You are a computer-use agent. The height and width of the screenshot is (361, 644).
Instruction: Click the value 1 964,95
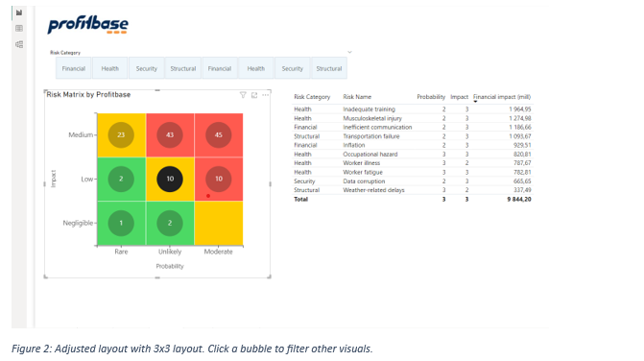point(519,109)
